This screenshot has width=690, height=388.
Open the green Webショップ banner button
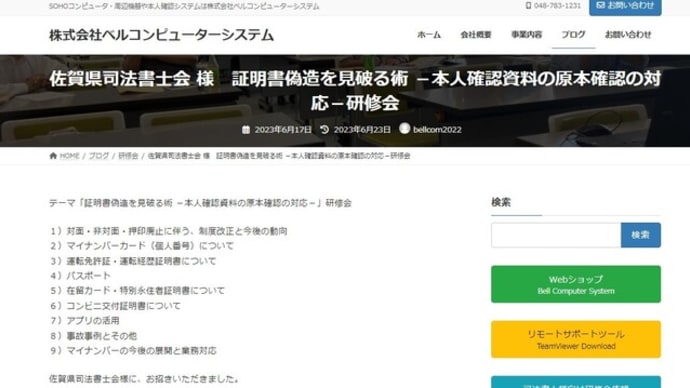(576, 284)
